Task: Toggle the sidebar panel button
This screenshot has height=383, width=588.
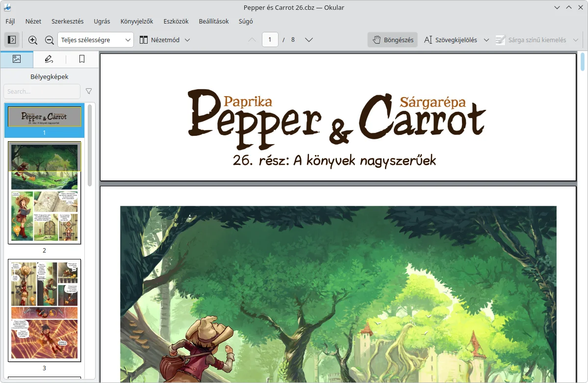Action: (12, 40)
